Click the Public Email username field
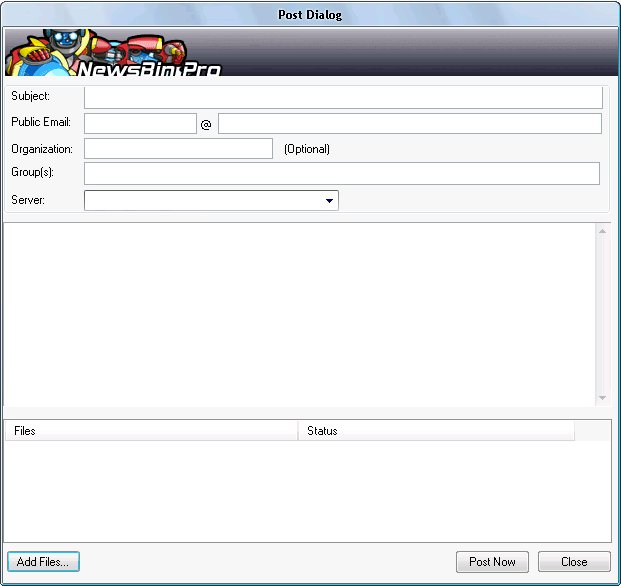Screen dimensions: 621x586 pos(140,124)
